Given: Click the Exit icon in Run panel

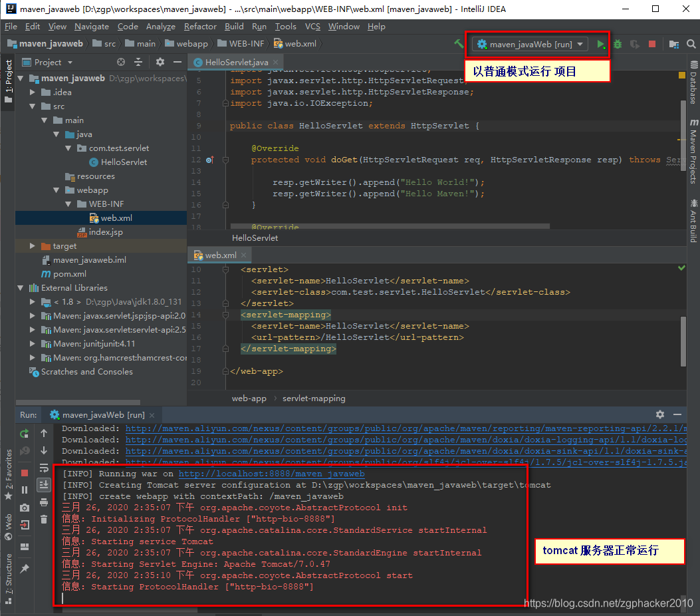Looking at the screenshot, I should click(x=25, y=525).
